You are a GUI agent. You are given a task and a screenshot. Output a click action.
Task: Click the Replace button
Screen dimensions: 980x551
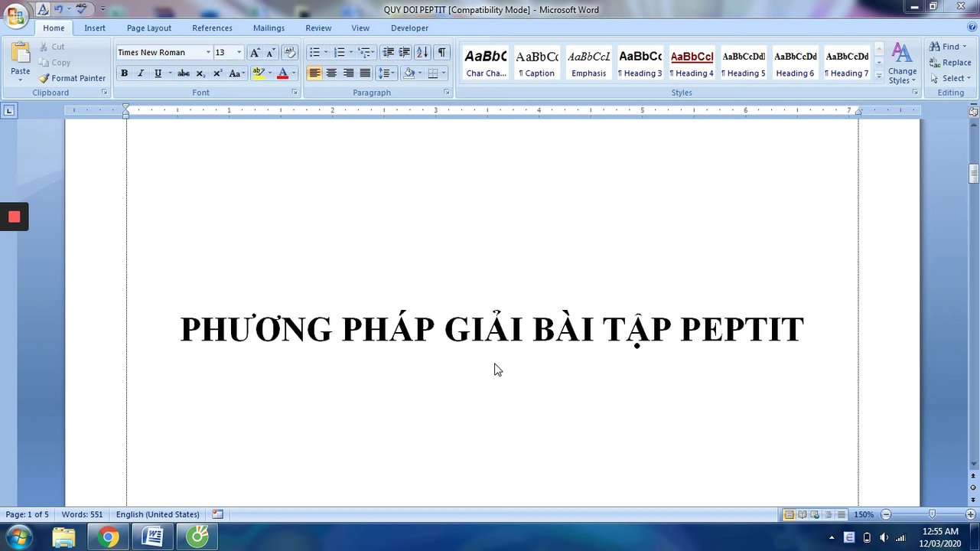950,63
